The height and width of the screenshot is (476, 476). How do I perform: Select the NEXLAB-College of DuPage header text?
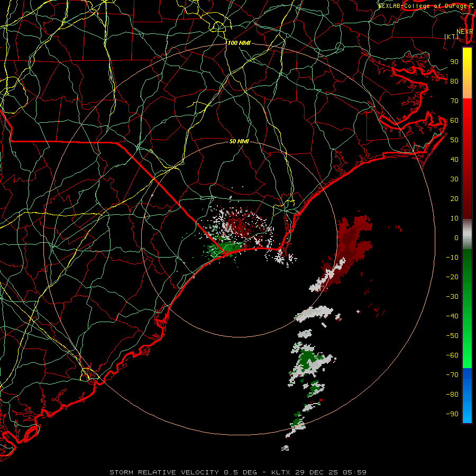(x=423, y=6)
